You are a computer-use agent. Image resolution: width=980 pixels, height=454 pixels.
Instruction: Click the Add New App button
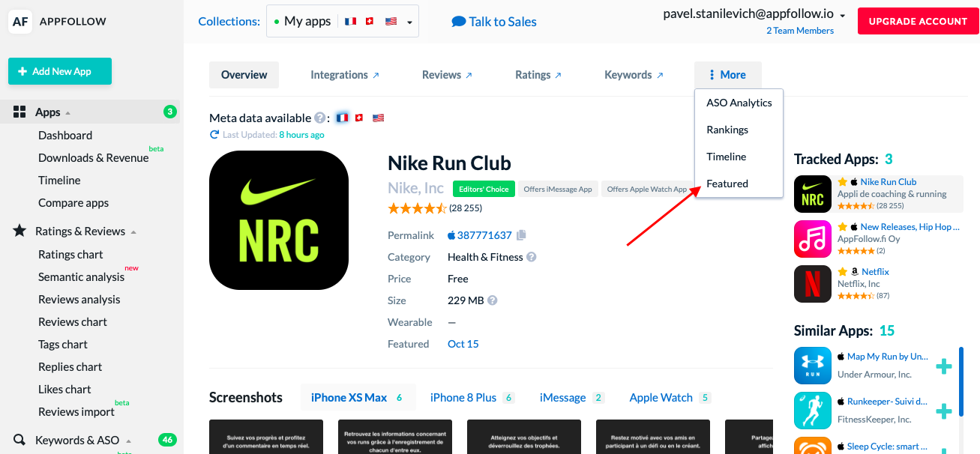click(x=60, y=71)
